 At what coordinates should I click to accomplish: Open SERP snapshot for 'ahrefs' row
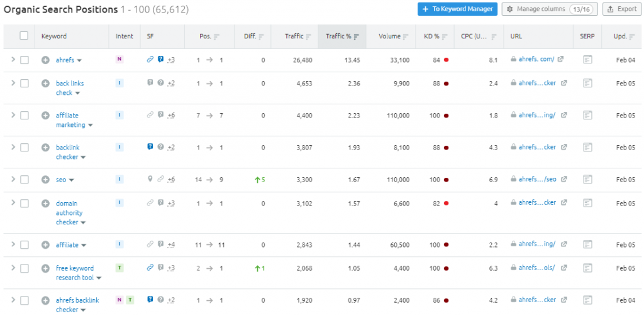click(x=588, y=60)
